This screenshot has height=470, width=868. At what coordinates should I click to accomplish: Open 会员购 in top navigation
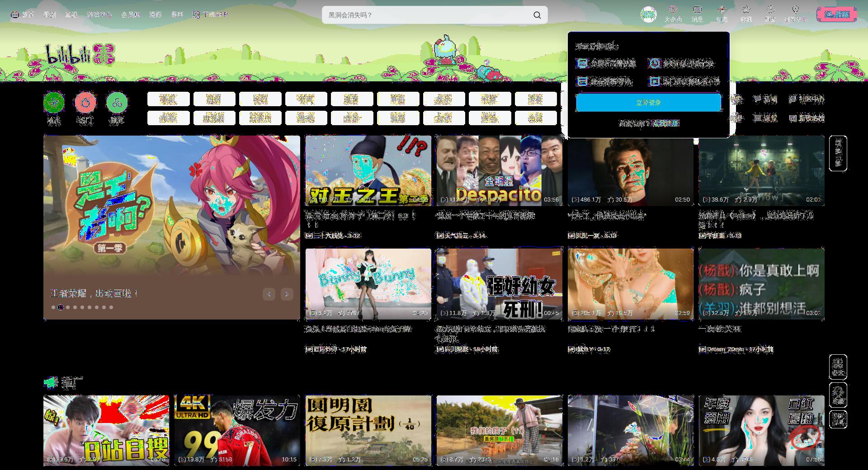(x=131, y=14)
